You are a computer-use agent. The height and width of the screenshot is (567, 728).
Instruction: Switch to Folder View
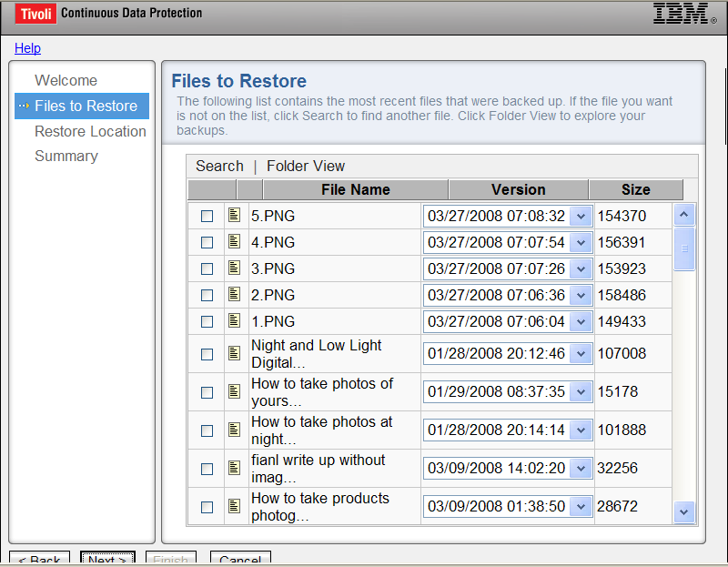306,166
